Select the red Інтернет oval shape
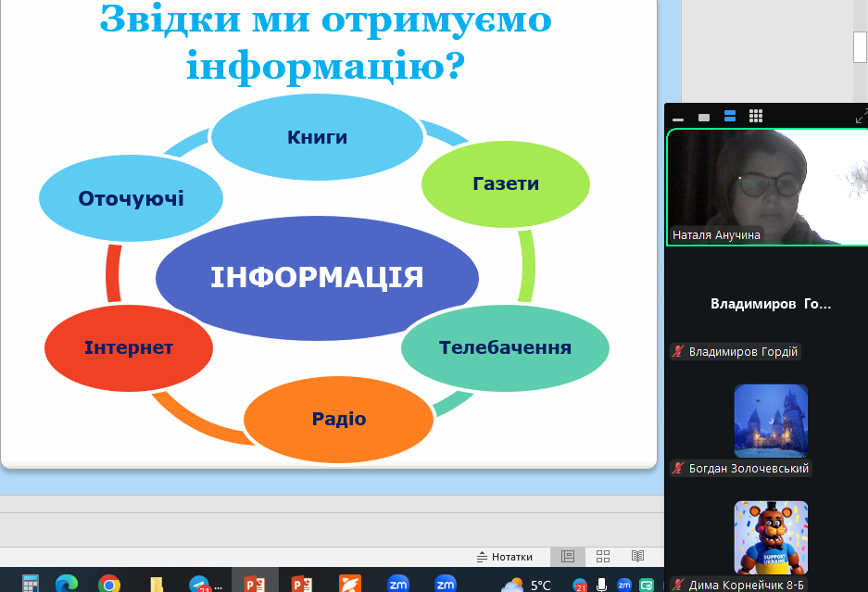This screenshot has width=868, height=592. pyautogui.click(x=129, y=348)
